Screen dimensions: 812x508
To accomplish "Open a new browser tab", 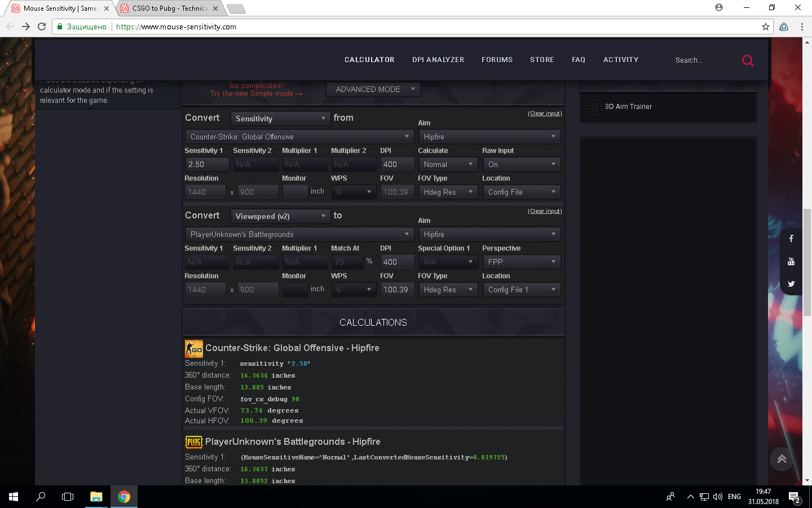I will click(236, 8).
